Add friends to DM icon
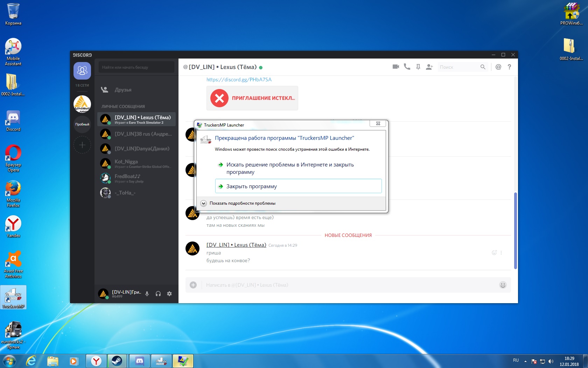Screen dimensions: 588x368 coord(429,67)
